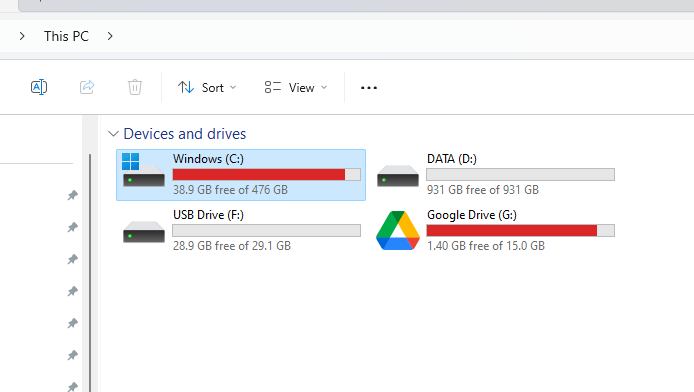The image size is (694, 392).
Task: Click the Devices and drives heading
Action: click(185, 134)
